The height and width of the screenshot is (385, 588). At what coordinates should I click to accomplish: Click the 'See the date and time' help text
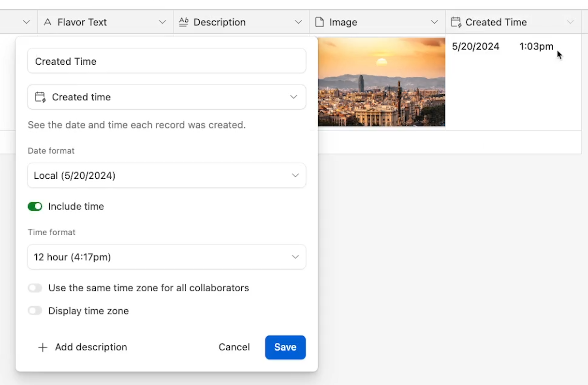137,125
